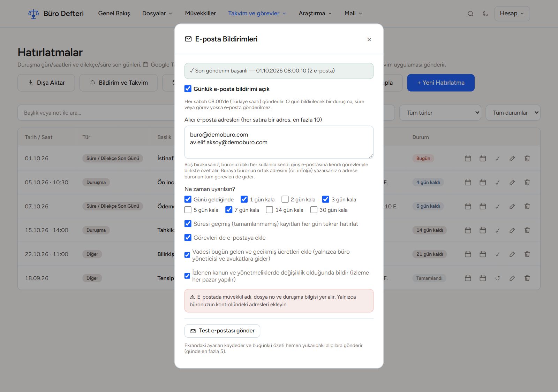
Task: Uncheck the 'Süresi geçmiş' daily re-reminder option
Action: [188, 224]
